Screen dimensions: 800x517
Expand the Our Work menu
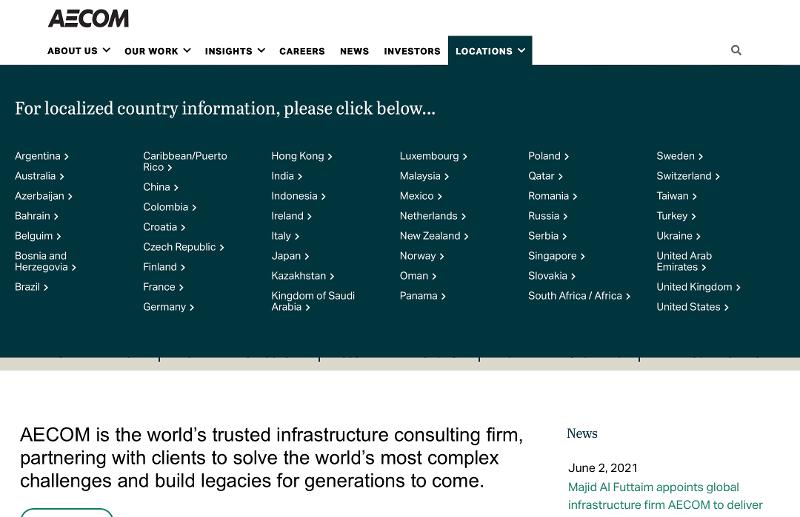(x=158, y=51)
